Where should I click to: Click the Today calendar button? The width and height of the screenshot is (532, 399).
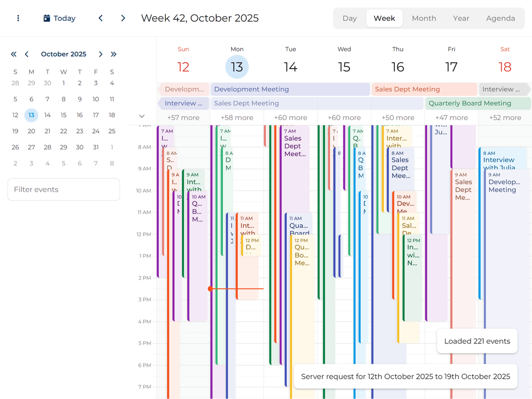[x=59, y=18]
